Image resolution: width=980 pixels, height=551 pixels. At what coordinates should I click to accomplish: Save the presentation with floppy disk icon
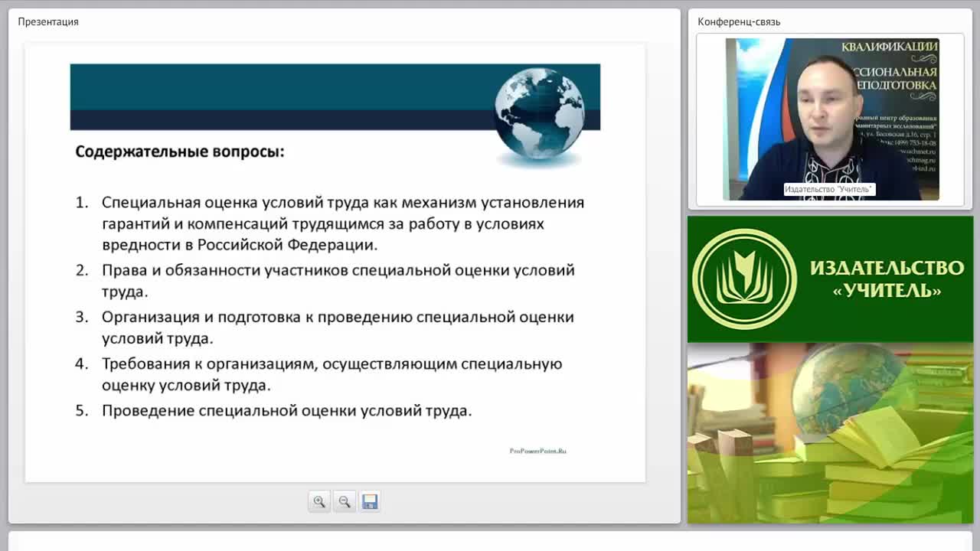[x=370, y=502]
